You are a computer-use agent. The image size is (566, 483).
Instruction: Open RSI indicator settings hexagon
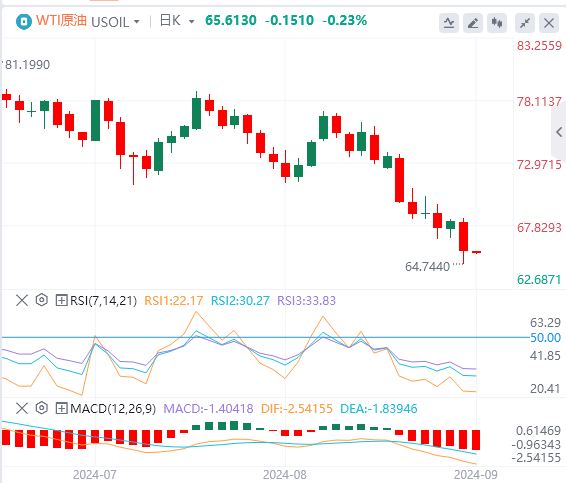42,300
